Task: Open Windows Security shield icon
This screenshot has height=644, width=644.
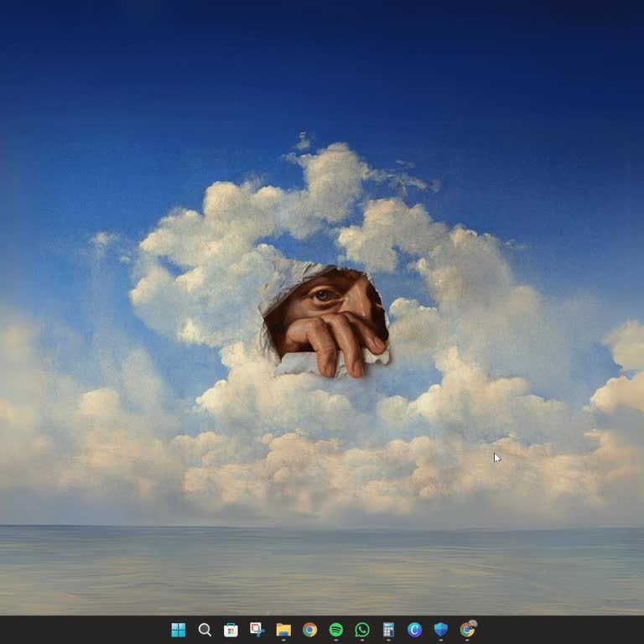Action: tap(441, 630)
